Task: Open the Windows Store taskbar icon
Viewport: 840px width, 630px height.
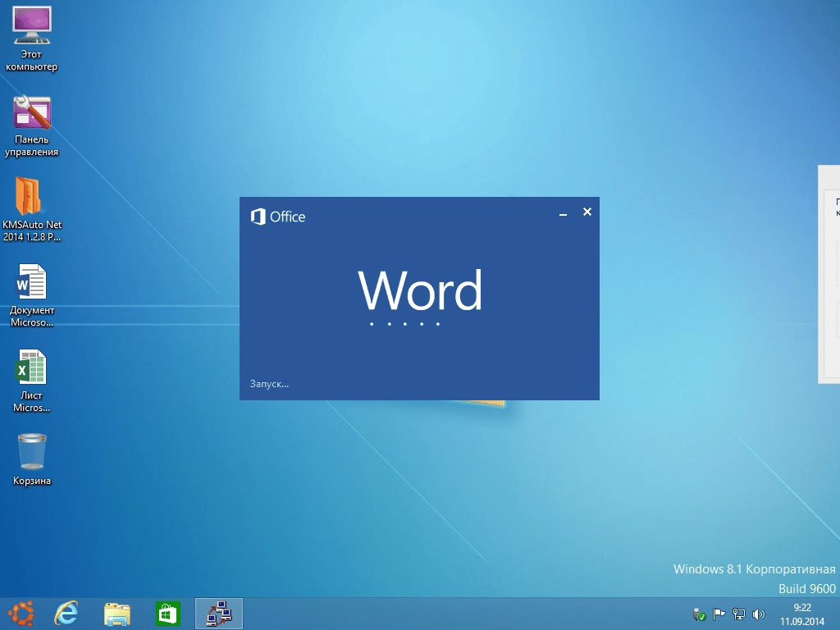Action: [x=167, y=614]
